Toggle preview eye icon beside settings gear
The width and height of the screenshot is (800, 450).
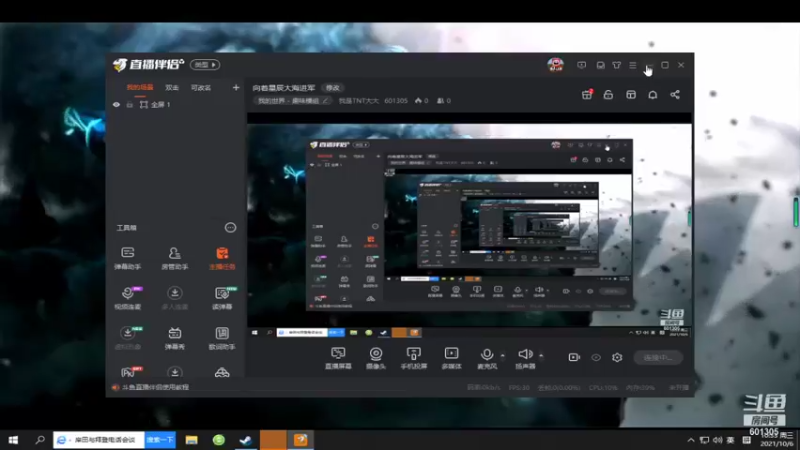click(595, 357)
